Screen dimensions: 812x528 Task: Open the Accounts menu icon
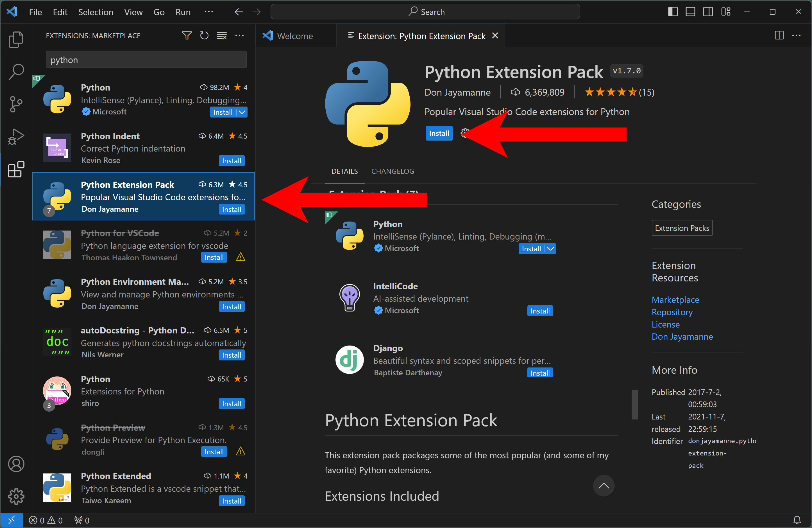click(x=16, y=464)
